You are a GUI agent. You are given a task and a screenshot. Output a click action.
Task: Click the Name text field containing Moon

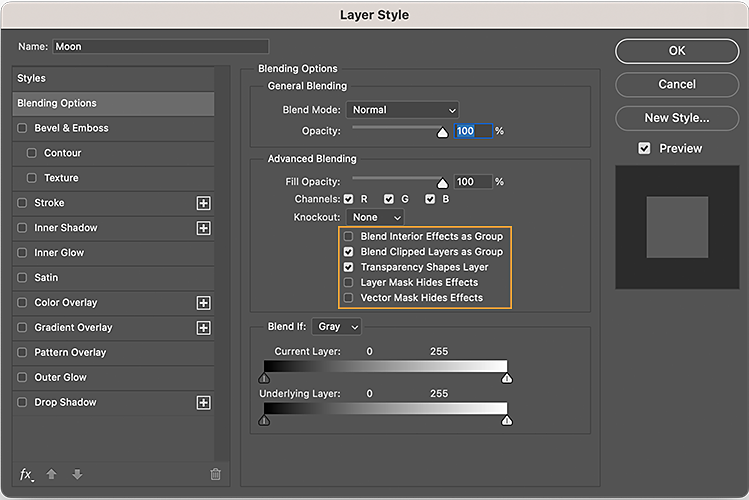click(160, 46)
